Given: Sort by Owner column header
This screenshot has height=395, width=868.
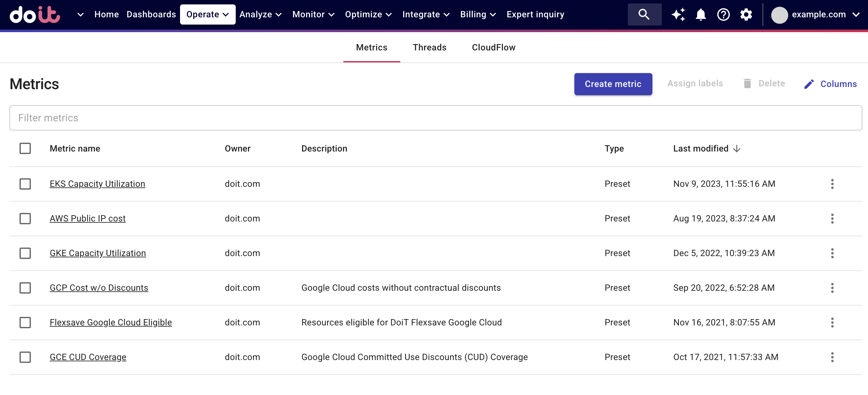Looking at the screenshot, I should (237, 149).
